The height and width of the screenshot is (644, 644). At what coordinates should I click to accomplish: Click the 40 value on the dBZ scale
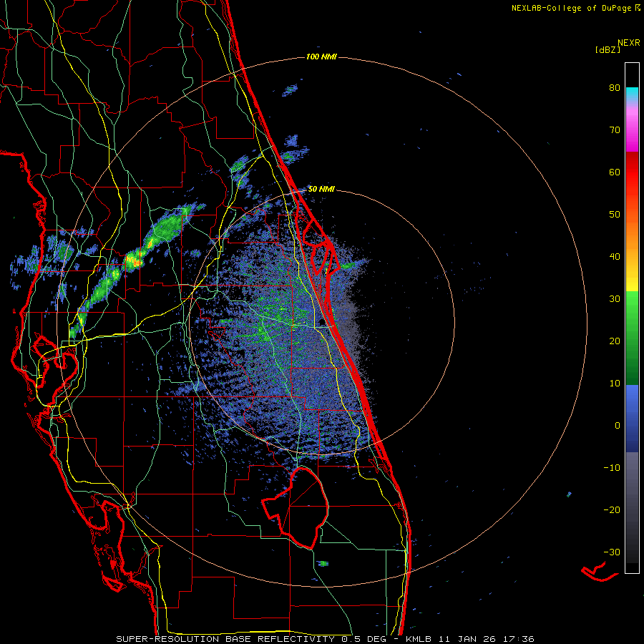click(x=615, y=257)
